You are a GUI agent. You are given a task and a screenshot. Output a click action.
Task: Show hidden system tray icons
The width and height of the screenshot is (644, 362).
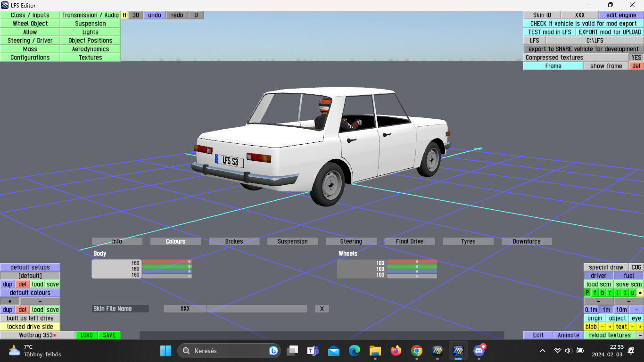point(543,351)
